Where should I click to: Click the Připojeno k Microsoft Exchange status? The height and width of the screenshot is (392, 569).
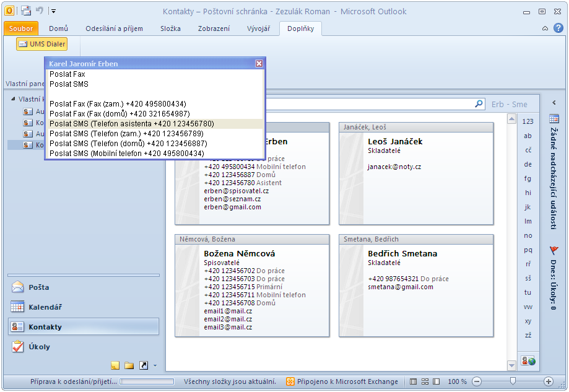pos(342,381)
